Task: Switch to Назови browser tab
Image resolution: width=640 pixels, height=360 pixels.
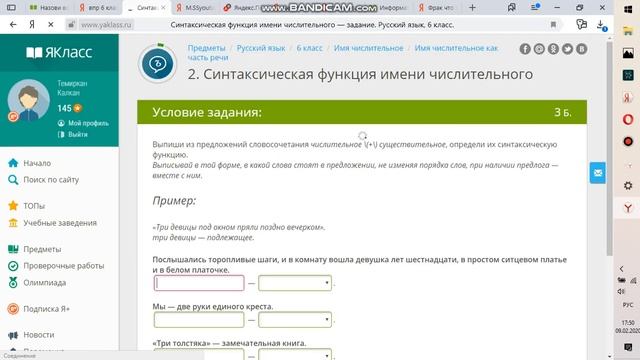Action: click(48, 7)
